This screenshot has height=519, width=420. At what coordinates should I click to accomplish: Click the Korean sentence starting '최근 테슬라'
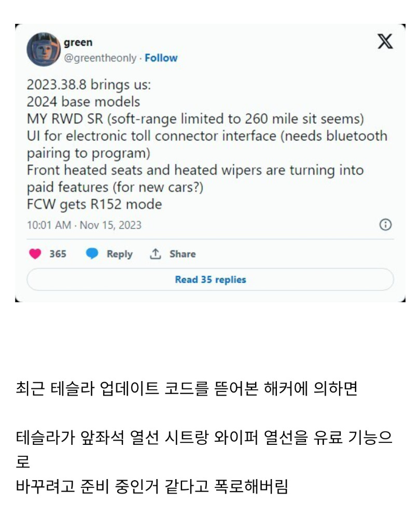coord(187,388)
